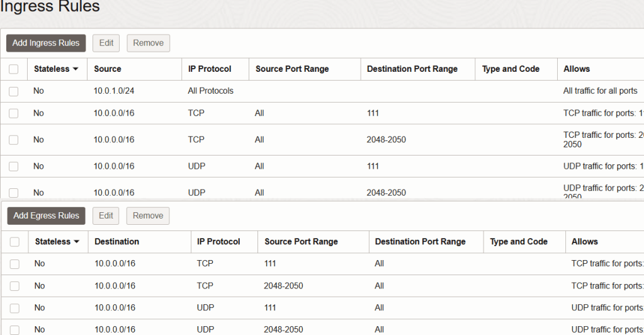The image size is (644, 335).
Task: Select all ingress rules via header checkbox
Action: [x=14, y=69]
